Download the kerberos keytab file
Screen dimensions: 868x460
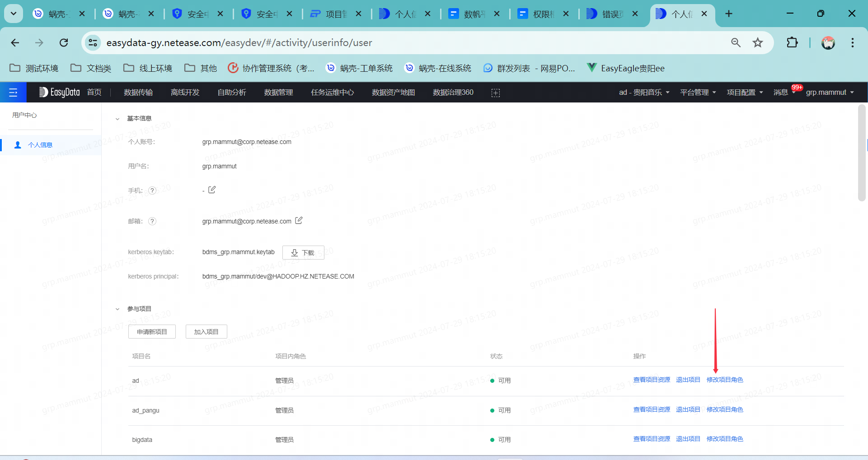[x=303, y=252]
